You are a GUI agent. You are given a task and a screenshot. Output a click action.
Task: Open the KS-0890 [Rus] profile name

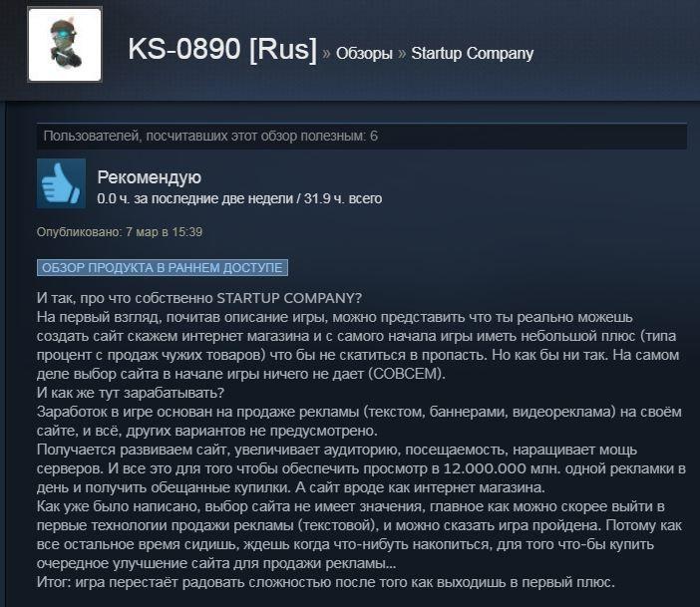(x=222, y=49)
